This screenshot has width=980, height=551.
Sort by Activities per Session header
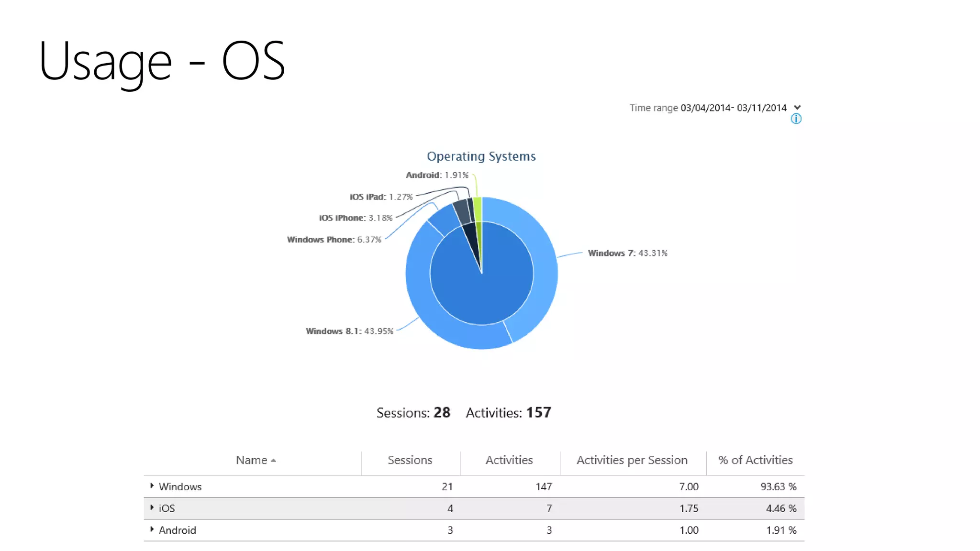click(632, 460)
